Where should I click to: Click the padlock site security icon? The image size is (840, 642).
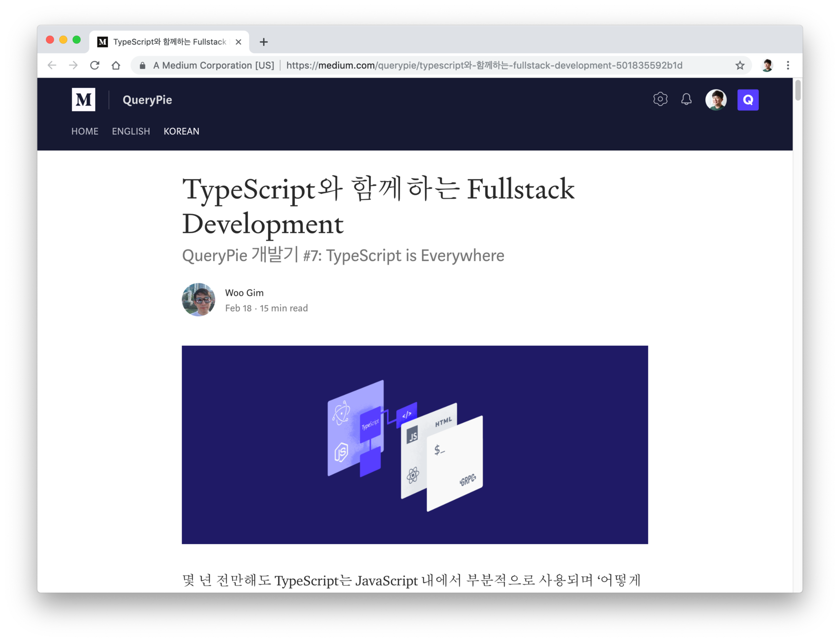coord(142,66)
